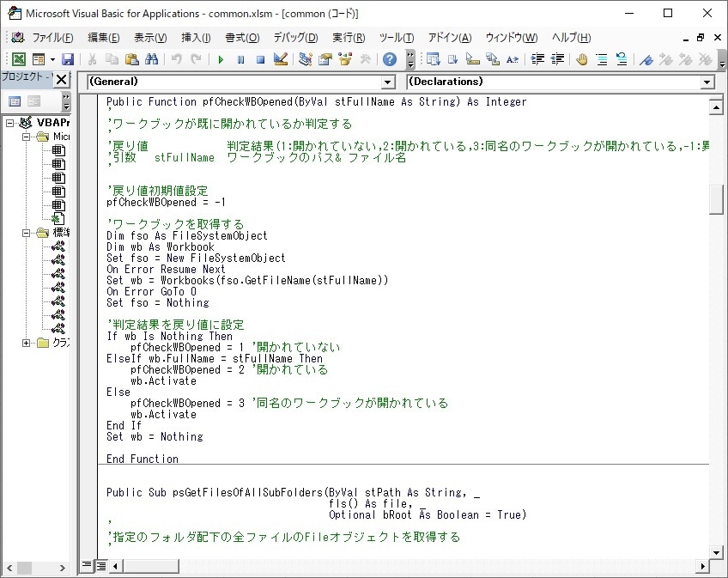Click the 'End Function' line in code
Image resolution: width=728 pixels, height=578 pixels.
click(x=143, y=459)
